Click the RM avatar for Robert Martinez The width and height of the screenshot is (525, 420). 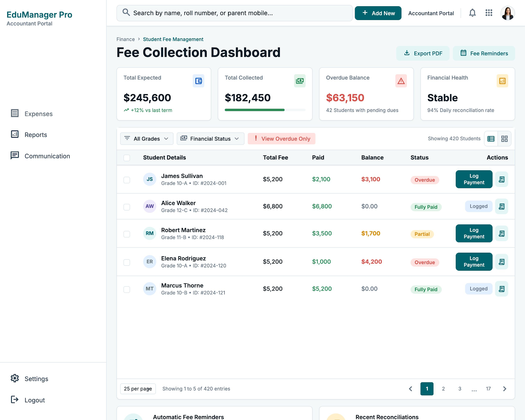pos(150,233)
